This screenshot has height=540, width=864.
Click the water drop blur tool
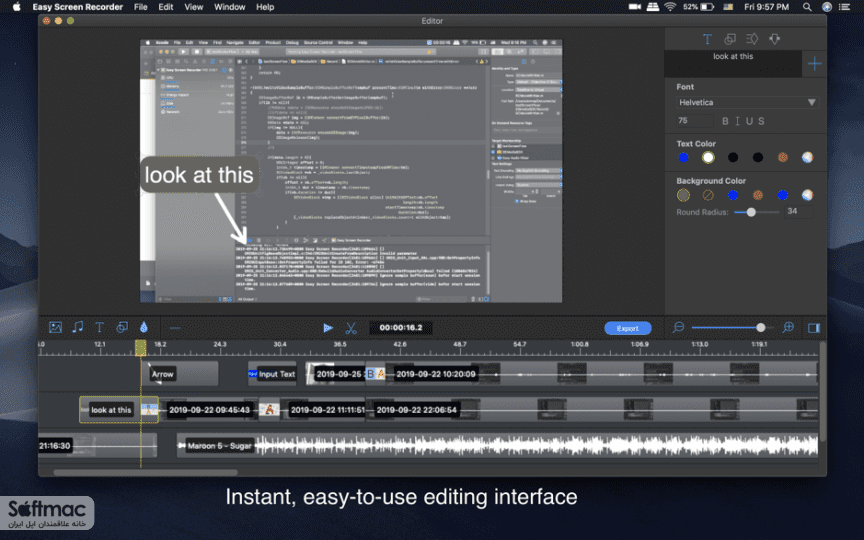point(144,327)
